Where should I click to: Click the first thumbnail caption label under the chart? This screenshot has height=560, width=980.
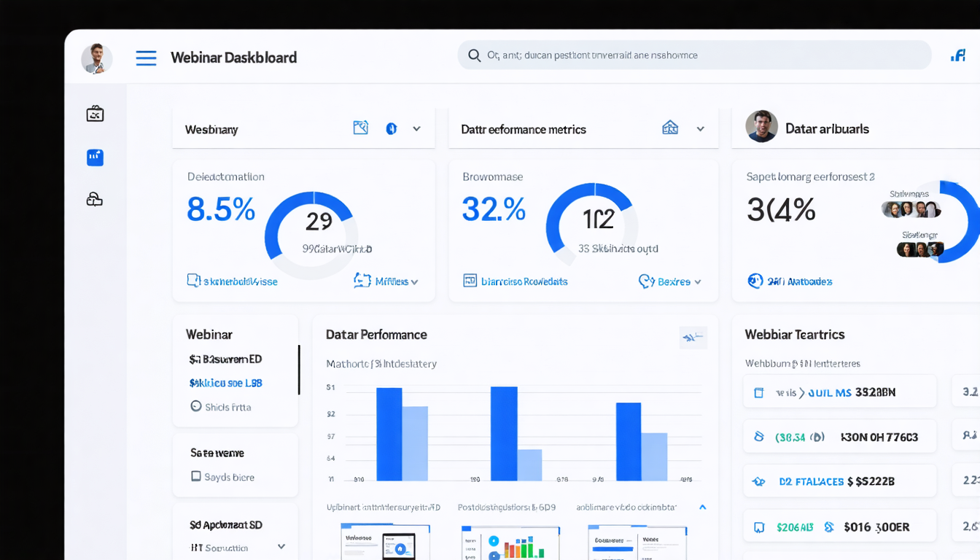click(x=383, y=507)
